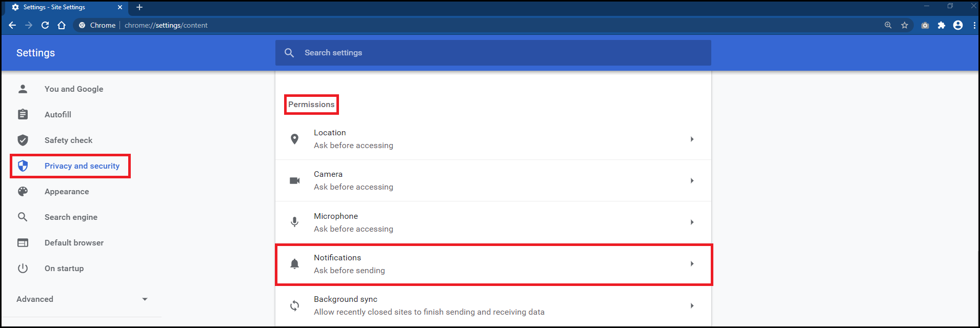Bookmark this page with the star icon

click(905, 25)
